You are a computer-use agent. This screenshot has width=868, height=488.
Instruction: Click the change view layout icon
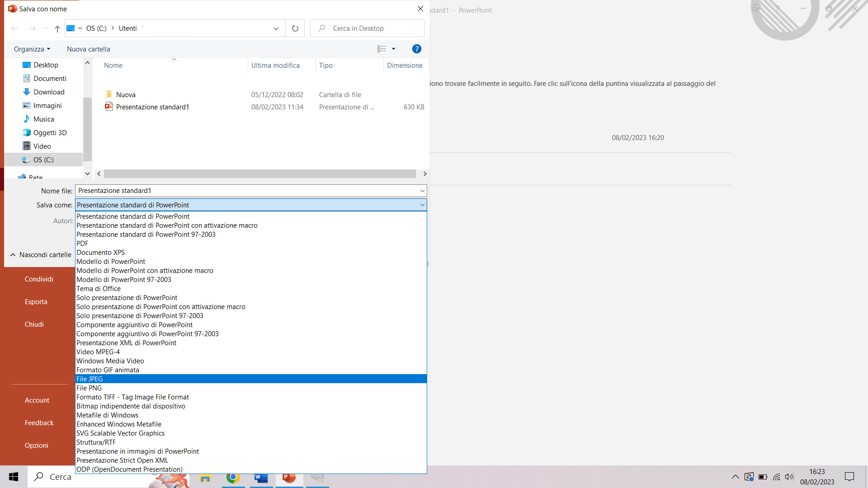point(382,49)
